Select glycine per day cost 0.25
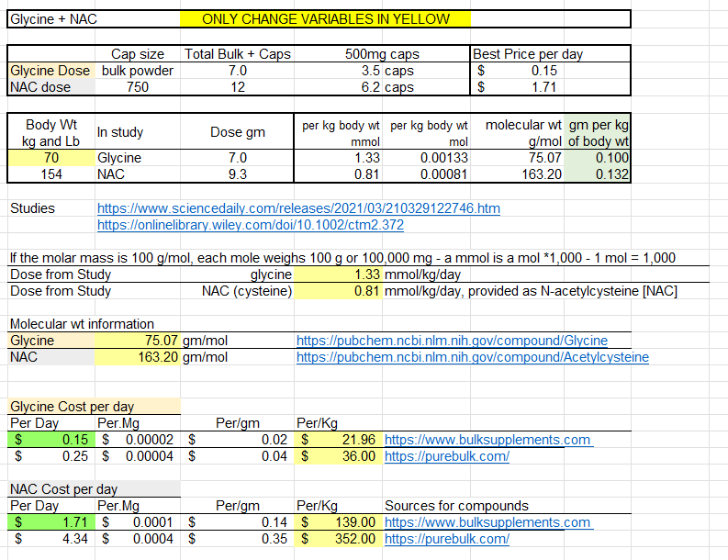 point(51,456)
